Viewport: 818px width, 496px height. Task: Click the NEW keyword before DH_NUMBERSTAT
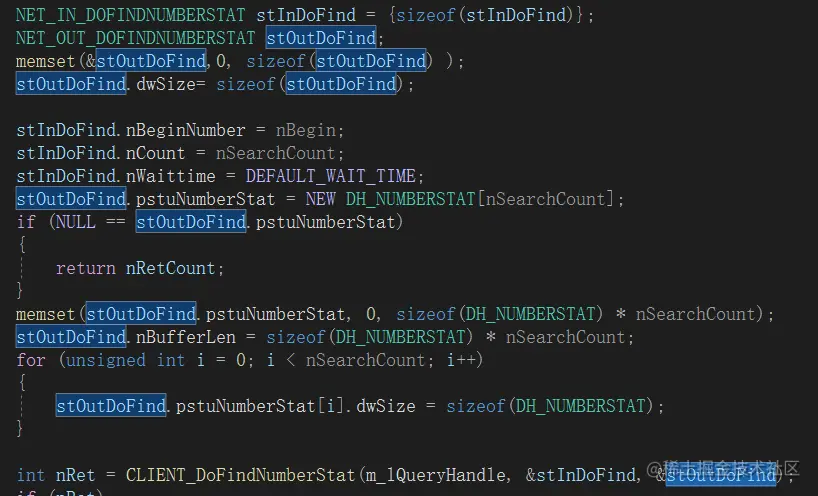320,199
